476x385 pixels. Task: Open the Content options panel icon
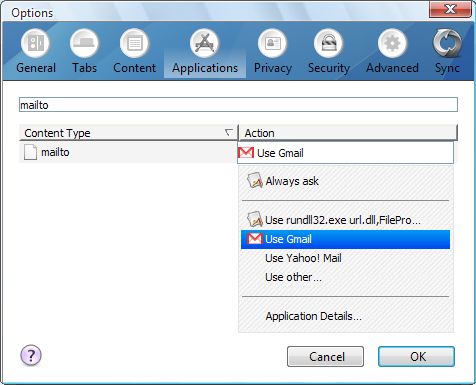[x=134, y=43]
